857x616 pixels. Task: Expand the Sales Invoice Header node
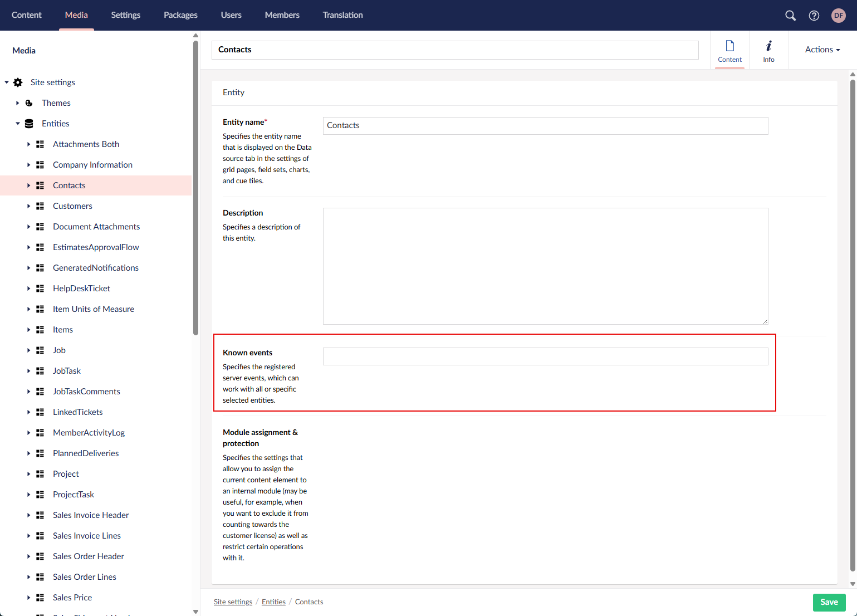pos(29,515)
